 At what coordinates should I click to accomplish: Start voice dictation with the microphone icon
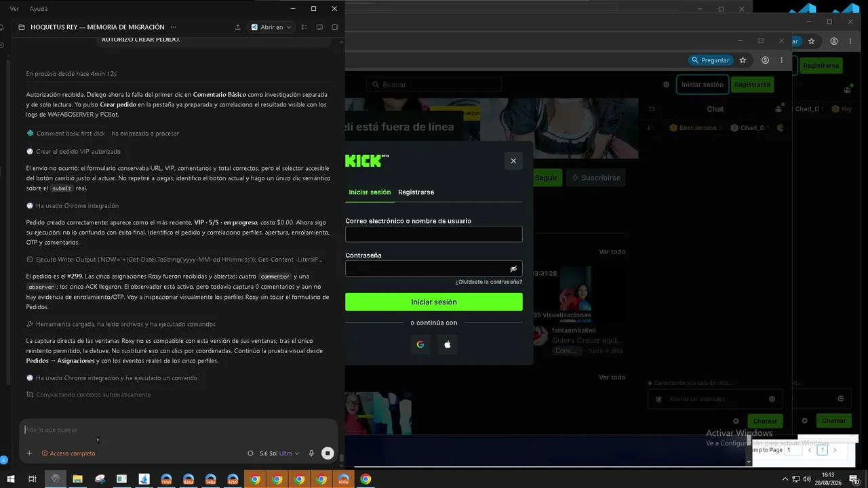pyautogui.click(x=311, y=453)
